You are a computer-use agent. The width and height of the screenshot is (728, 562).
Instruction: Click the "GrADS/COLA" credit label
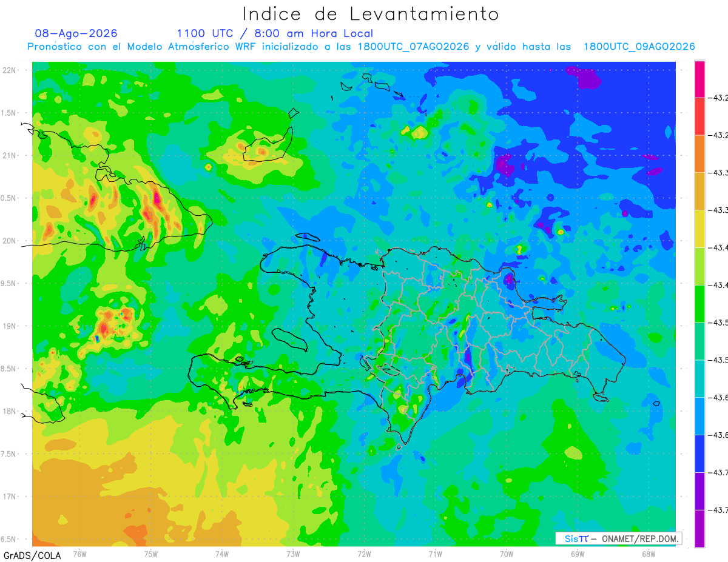[32, 555]
